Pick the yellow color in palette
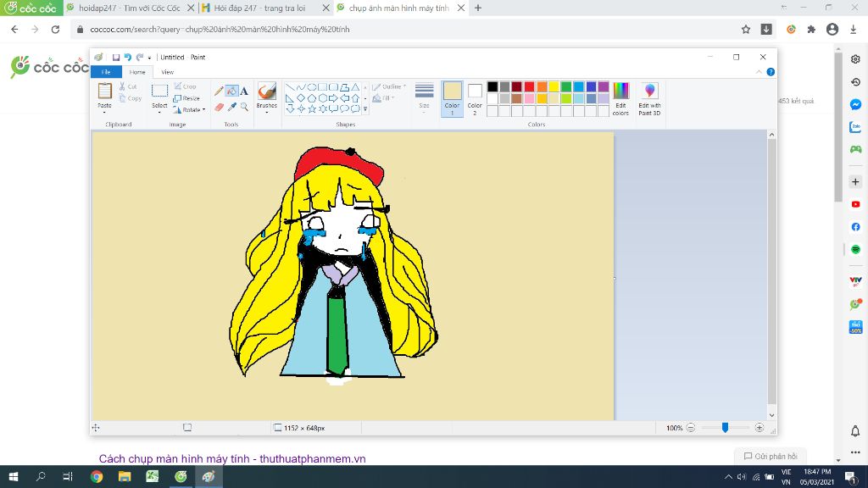868x488 pixels. (x=554, y=86)
